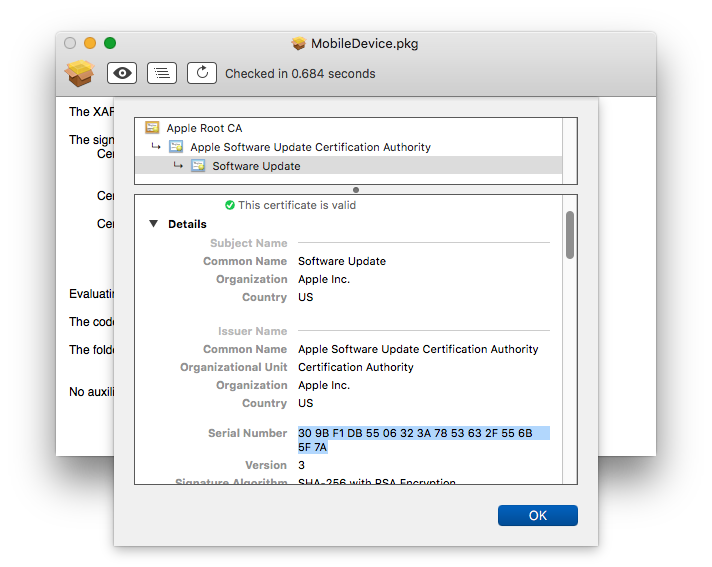Click the Software Update leaf certificate icon
This screenshot has width=712, height=567.
click(x=198, y=166)
